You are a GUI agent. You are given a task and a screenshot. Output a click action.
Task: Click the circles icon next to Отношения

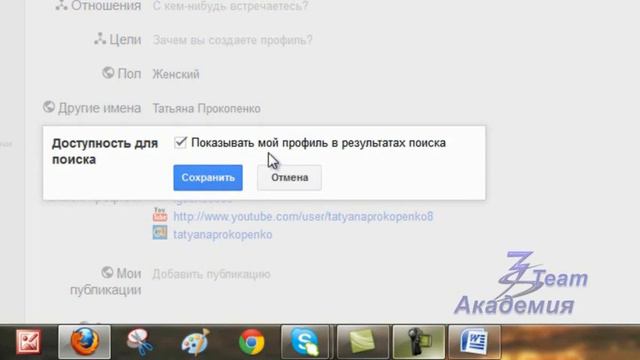tap(62, 5)
